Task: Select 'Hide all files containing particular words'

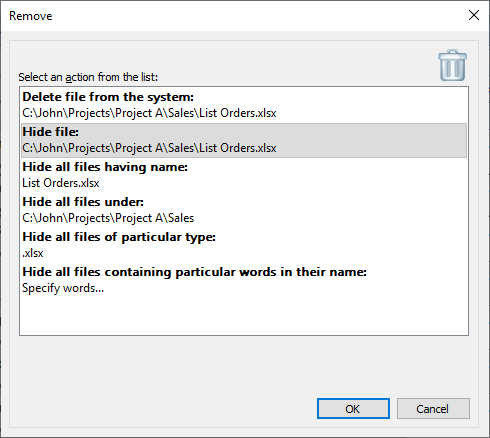Action: coord(194,272)
